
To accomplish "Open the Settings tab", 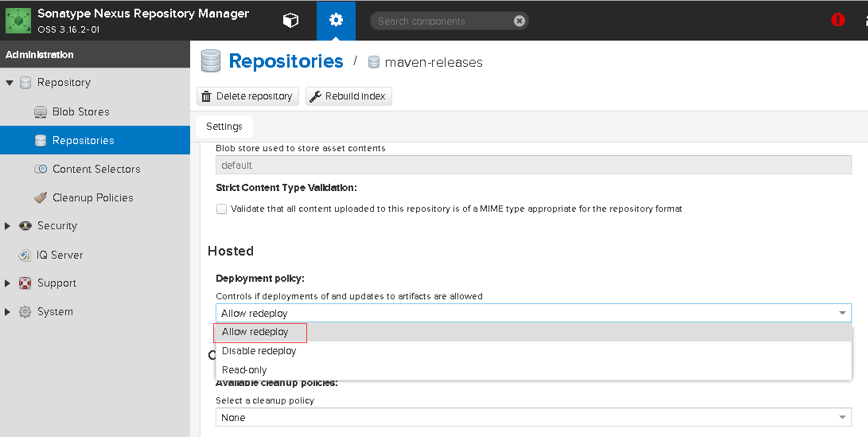I will coord(224,127).
